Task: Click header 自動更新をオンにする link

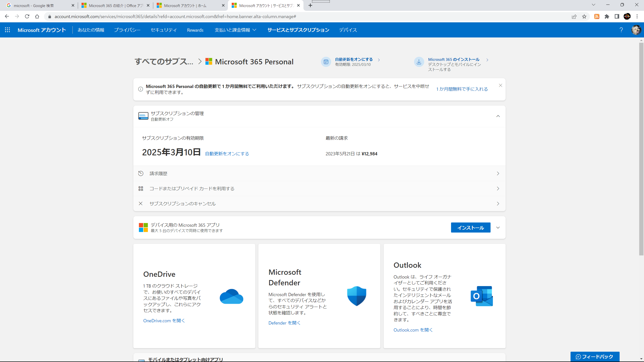Action: click(354, 59)
